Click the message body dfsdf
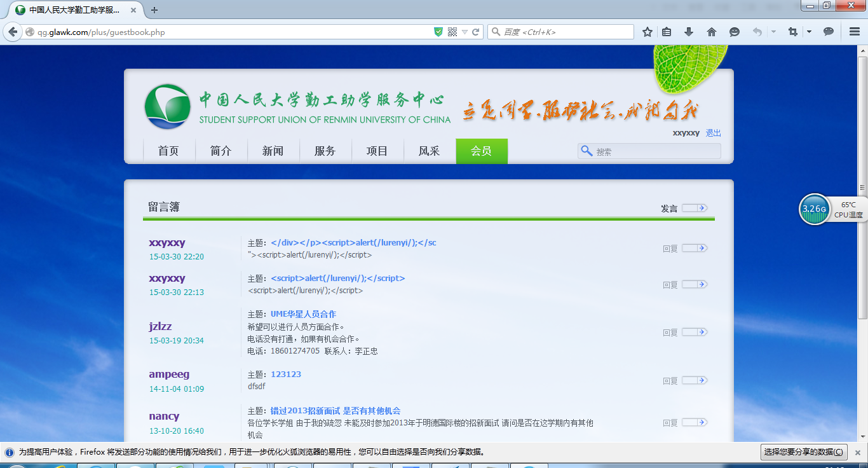This screenshot has height=468, width=868. click(257, 386)
